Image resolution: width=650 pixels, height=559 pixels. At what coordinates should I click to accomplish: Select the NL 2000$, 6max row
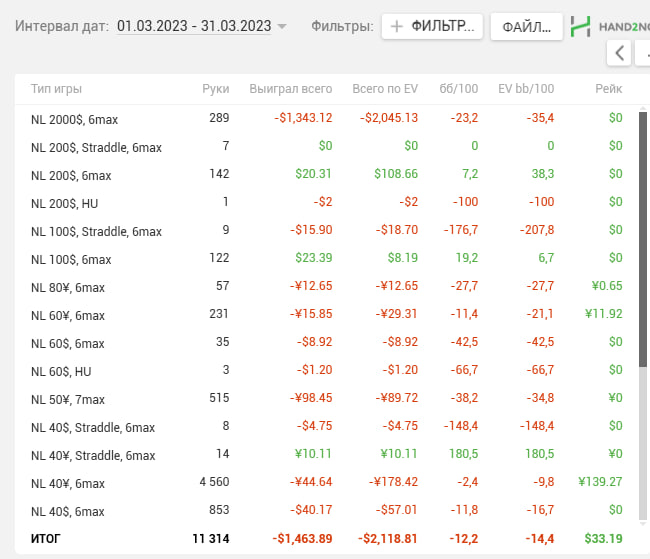click(327, 119)
